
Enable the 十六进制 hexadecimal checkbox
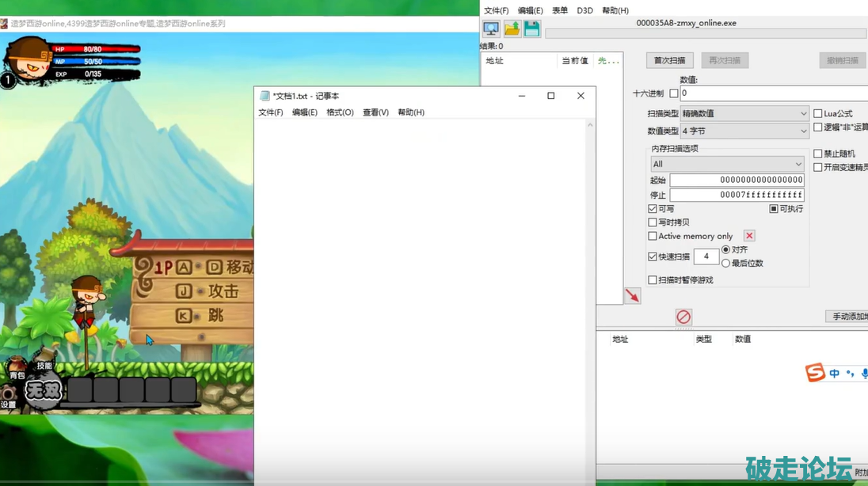674,93
